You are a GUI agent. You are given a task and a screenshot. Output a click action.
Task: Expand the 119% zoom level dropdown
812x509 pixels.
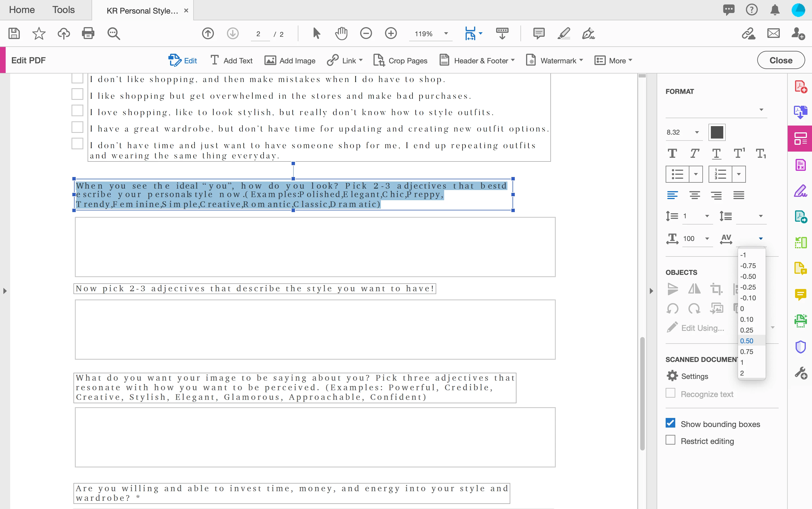446,33
